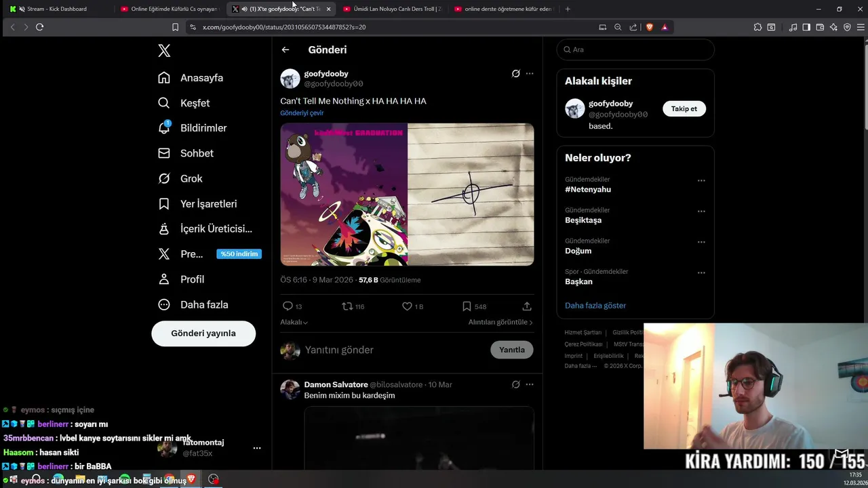Image resolution: width=868 pixels, height=488 pixels.
Task: Open account menu dots near @fat35x
Action: coord(257,448)
